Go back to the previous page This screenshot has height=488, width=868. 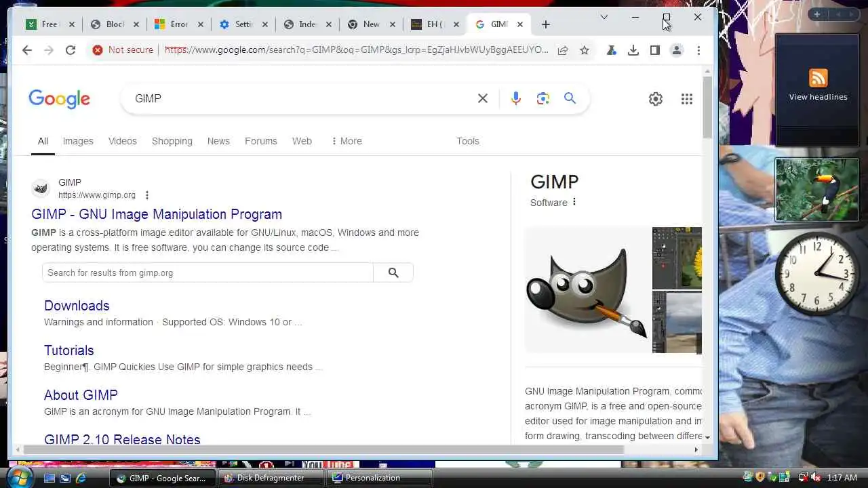[x=27, y=50]
